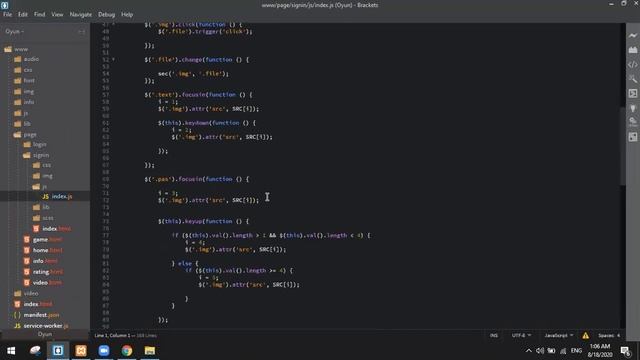Viewport: 640px width, 360px height.
Task: Open the Navigate menu
Action: click(x=81, y=14)
